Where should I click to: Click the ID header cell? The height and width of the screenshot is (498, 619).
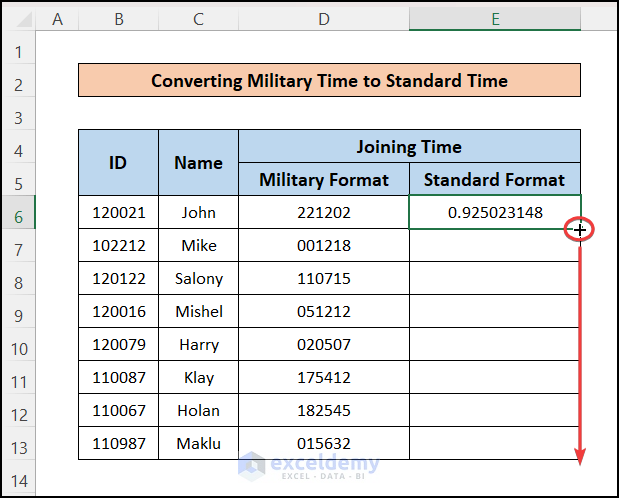pos(118,162)
